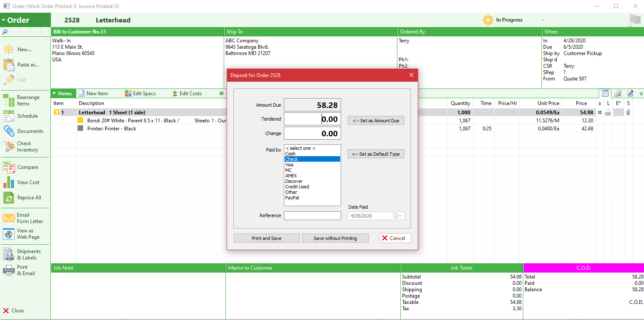644x320 pixels.
Task: Click Save without Printing button
Action: point(335,238)
